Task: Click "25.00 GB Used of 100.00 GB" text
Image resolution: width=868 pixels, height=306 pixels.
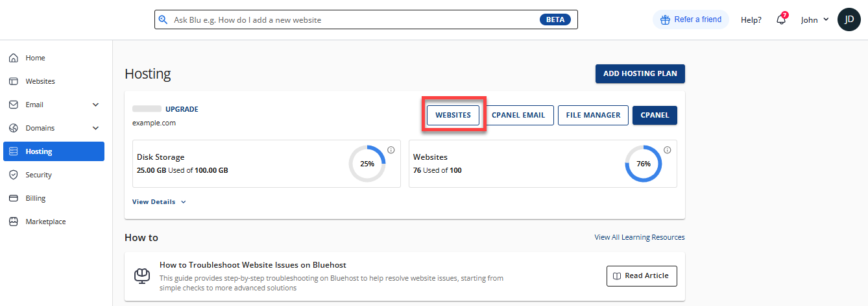Action: [x=182, y=170]
